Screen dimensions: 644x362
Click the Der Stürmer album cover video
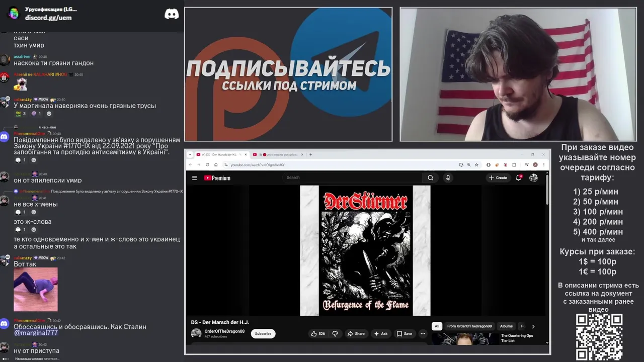365,250
